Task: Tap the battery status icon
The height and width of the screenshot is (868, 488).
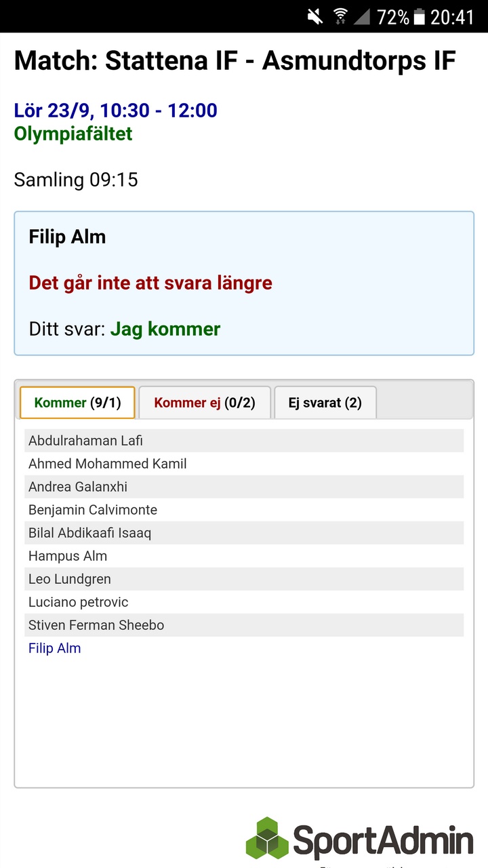Action: tap(420, 16)
